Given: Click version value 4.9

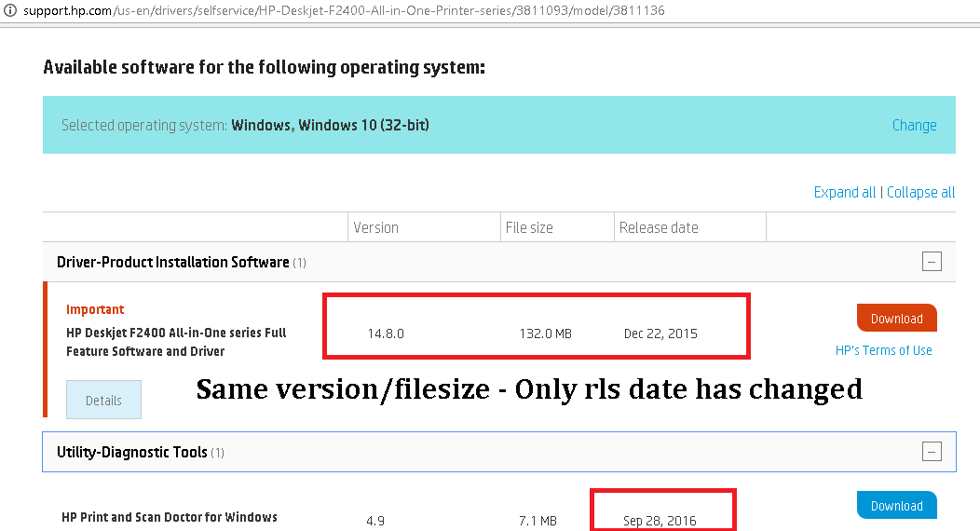Looking at the screenshot, I should [375, 521].
